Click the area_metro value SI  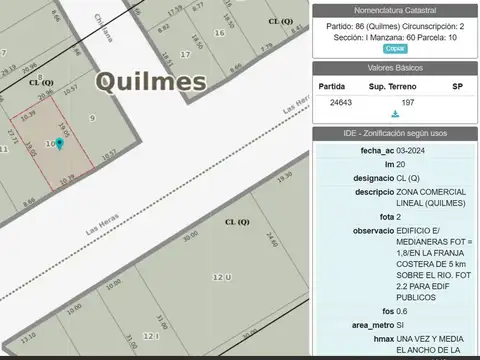tap(400, 325)
